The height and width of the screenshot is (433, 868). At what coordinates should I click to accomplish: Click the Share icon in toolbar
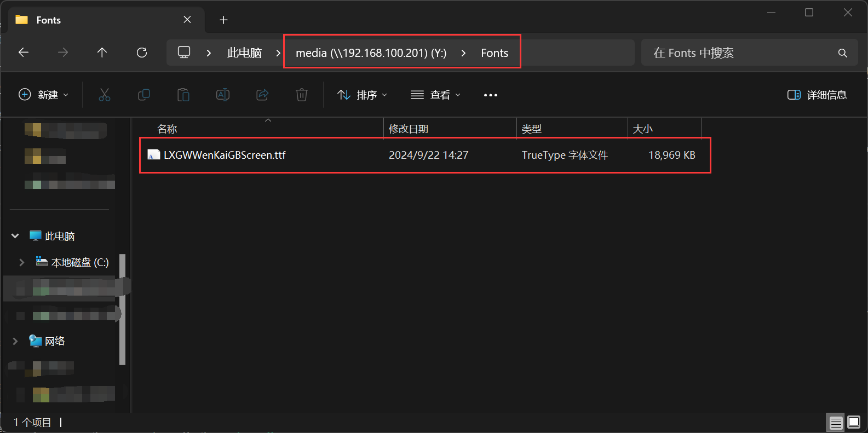[262, 95]
